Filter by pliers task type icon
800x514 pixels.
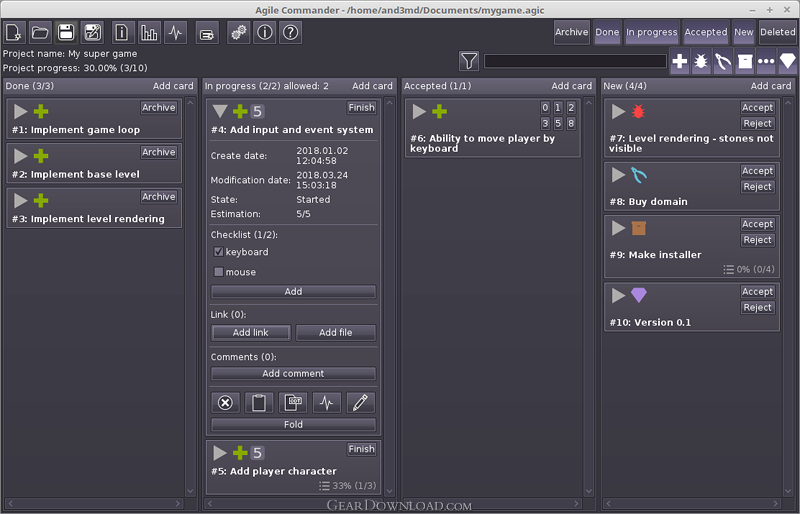coord(723,61)
